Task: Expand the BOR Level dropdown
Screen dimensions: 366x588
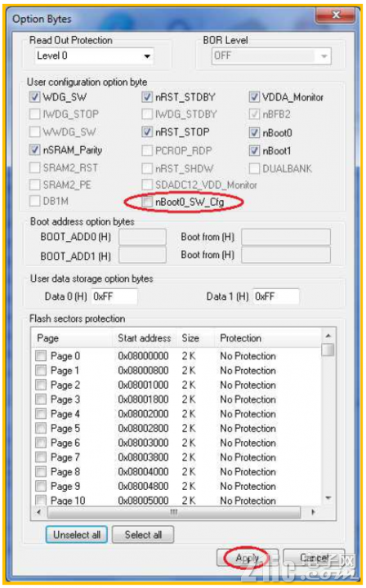Action: [271, 56]
